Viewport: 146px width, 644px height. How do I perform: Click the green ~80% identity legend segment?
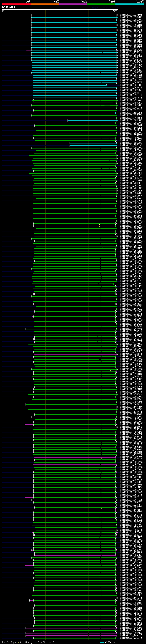[x=101, y=4]
